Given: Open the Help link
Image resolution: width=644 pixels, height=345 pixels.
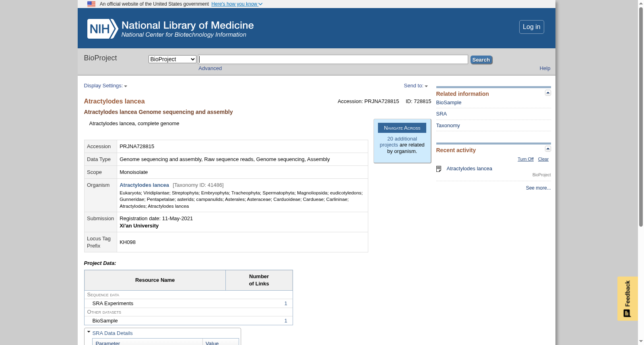Looking at the screenshot, I should point(545,68).
